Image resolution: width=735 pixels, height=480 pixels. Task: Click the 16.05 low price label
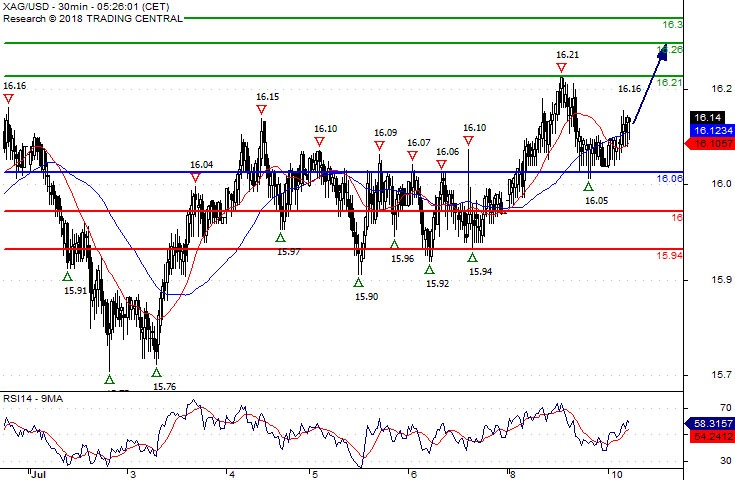click(x=596, y=201)
